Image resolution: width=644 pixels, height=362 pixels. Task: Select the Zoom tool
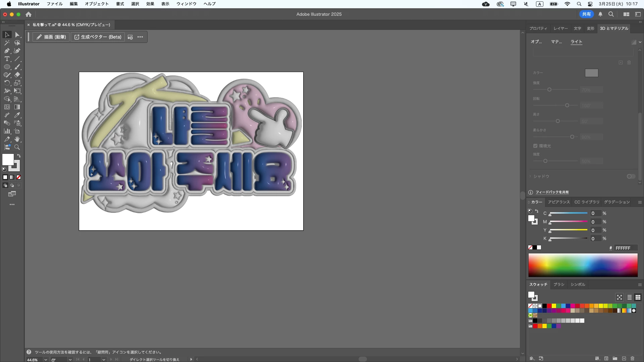[17, 147]
